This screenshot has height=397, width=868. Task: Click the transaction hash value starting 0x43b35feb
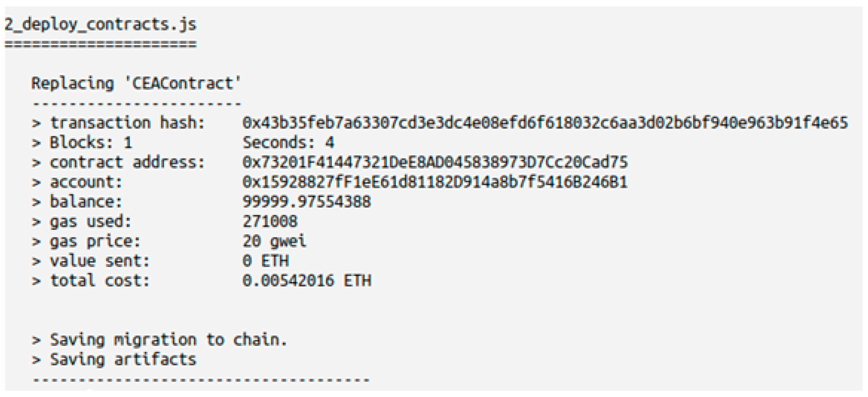point(545,123)
